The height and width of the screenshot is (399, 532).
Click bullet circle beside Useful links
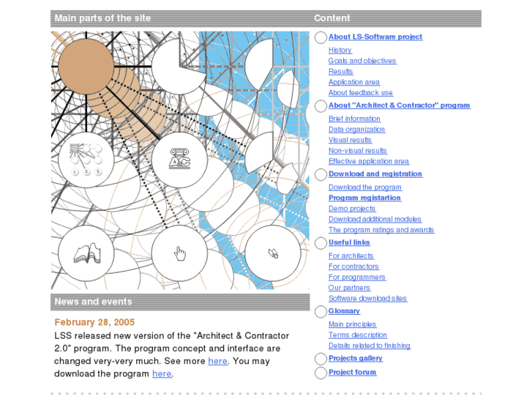321,243
